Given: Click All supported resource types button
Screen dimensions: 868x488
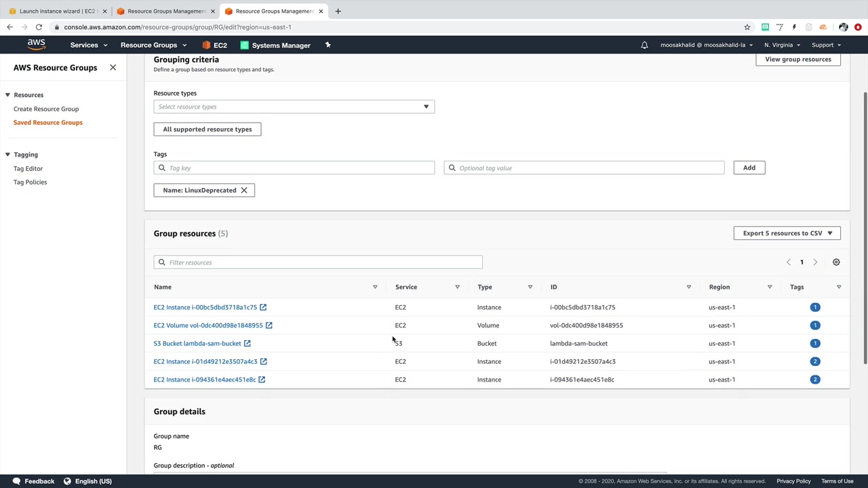Looking at the screenshot, I should point(208,129).
